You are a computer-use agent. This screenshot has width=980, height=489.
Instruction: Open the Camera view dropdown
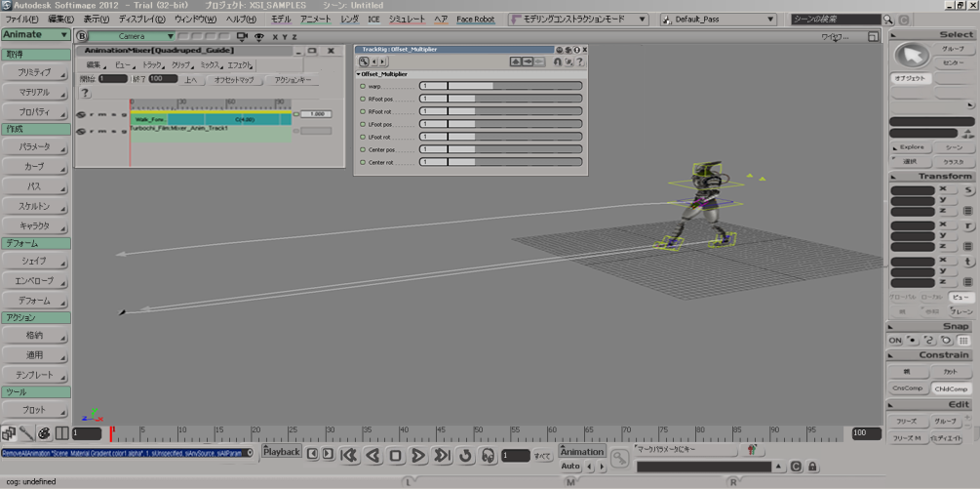tap(133, 36)
